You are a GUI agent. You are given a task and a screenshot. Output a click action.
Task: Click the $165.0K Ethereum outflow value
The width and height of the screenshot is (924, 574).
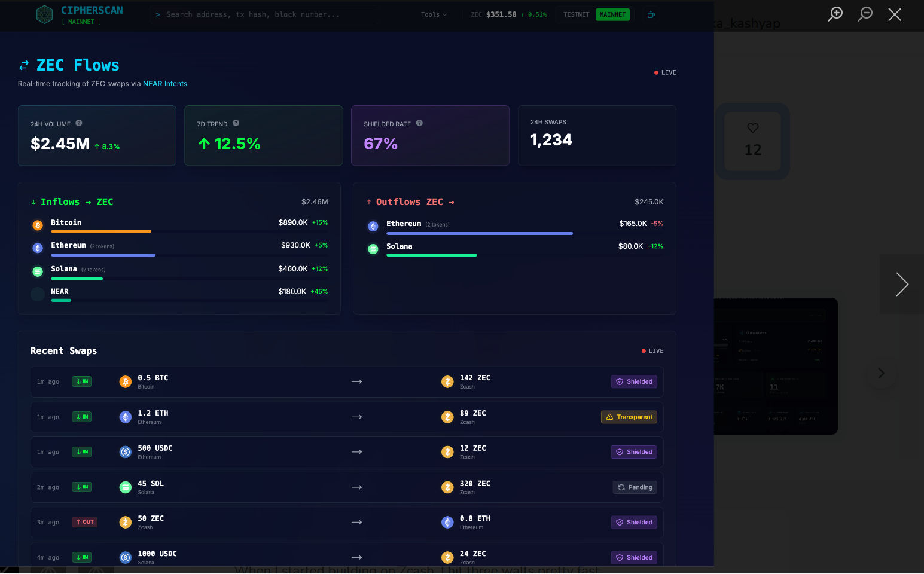pyautogui.click(x=633, y=224)
